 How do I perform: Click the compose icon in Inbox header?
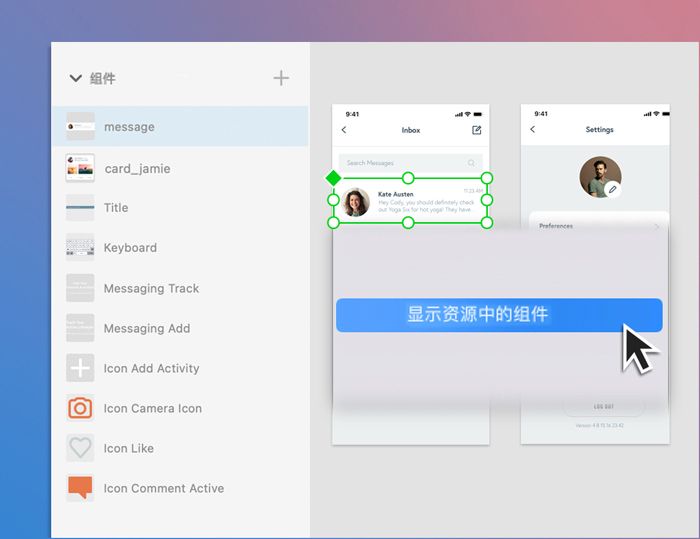(476, 130)
